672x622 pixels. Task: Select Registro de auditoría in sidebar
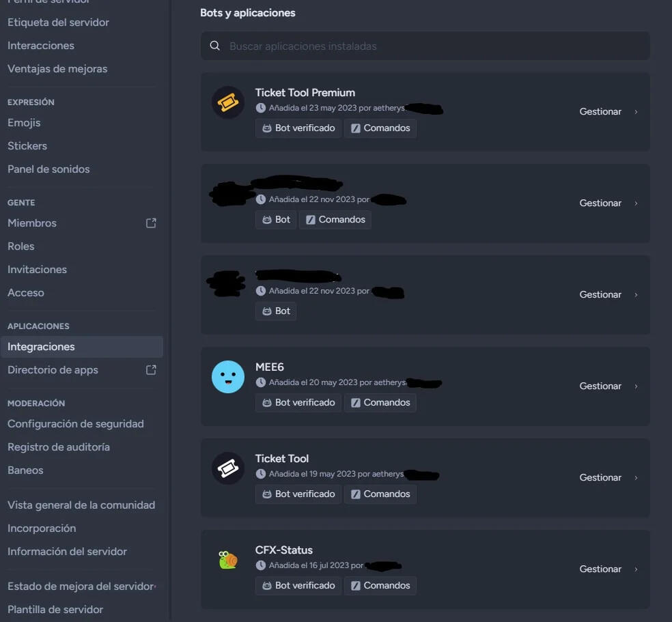(x=59, y=447)
